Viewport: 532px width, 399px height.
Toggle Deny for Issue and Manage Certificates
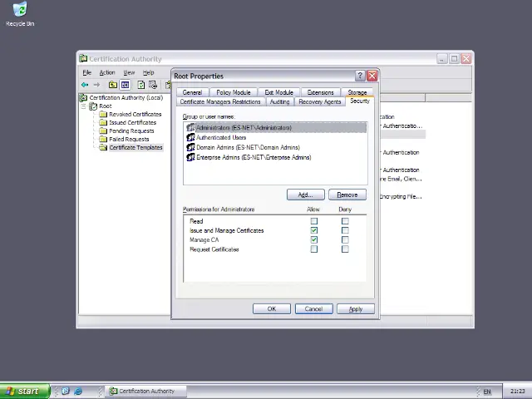(345, 230)
